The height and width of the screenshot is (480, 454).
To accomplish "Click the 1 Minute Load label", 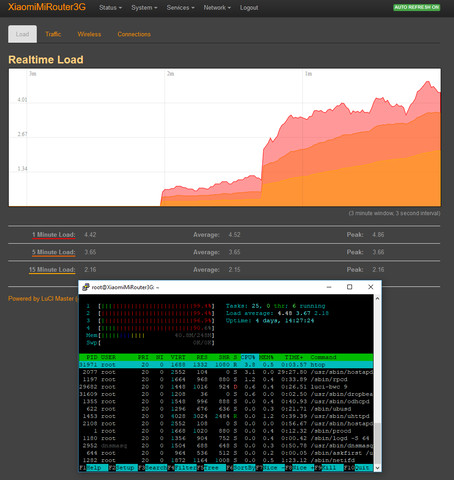I will pos(54,235).
